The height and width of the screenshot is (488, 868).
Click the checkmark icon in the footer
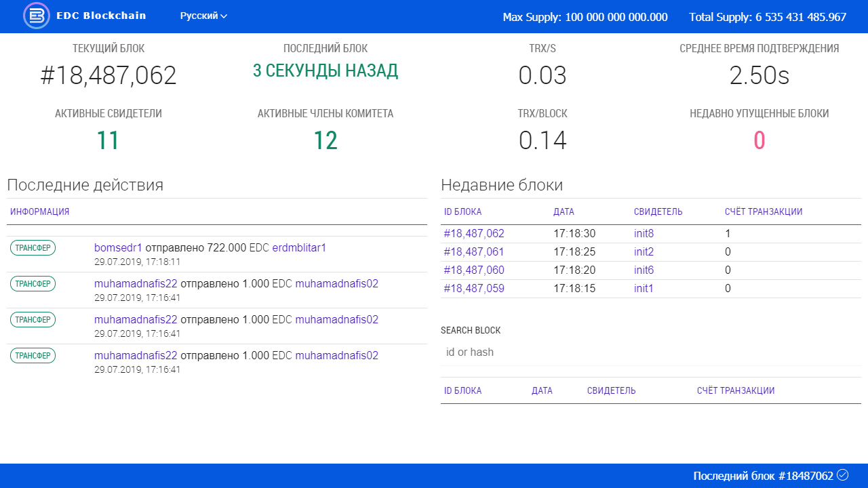(843, 475)
